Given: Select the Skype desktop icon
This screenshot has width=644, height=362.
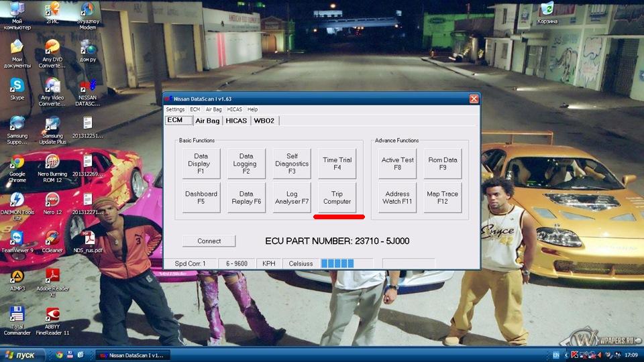Looking at the screenshot, I should (17, 89).
